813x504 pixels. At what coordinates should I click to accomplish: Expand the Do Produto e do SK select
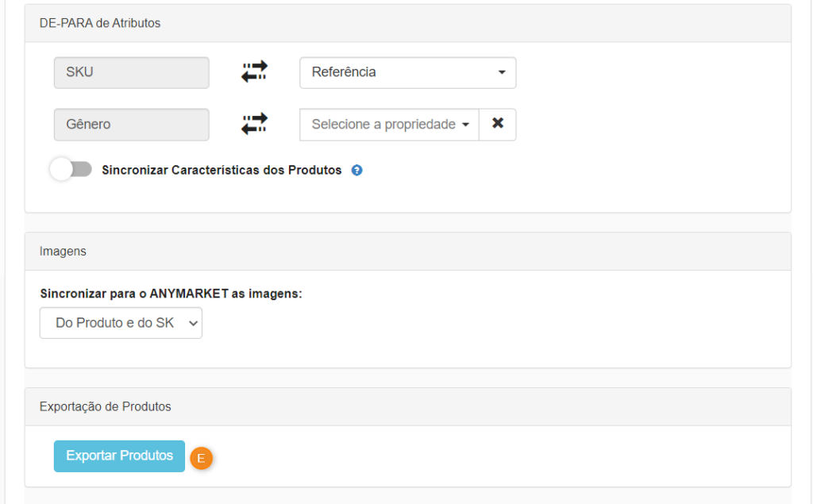(121, 323)
